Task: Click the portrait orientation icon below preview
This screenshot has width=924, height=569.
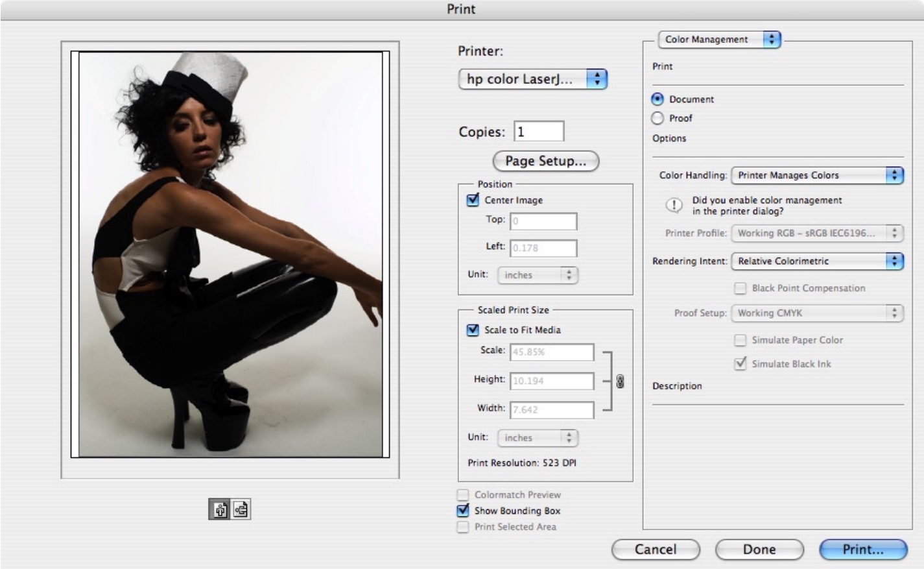Action: [220, 510]
